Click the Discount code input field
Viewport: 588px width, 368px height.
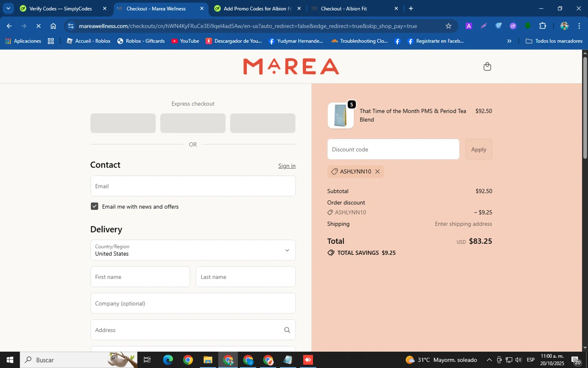click(x=393, y=149)
